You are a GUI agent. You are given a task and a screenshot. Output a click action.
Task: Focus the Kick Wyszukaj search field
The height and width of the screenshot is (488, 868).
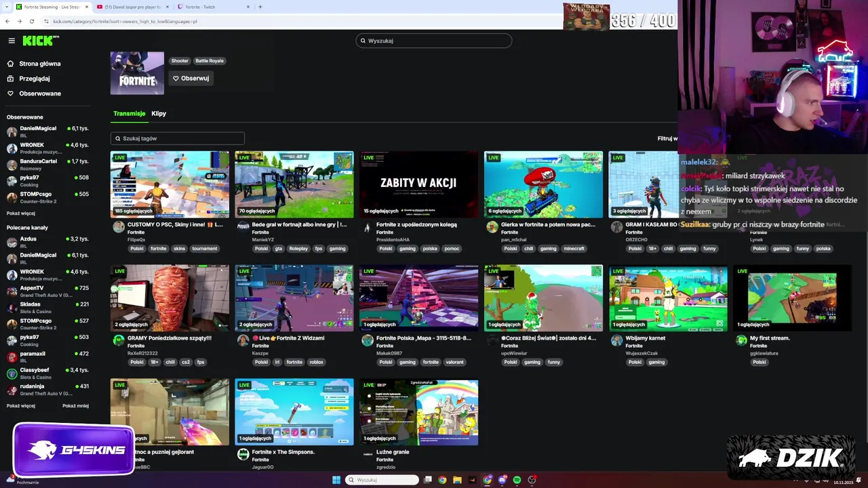point(434,41)
